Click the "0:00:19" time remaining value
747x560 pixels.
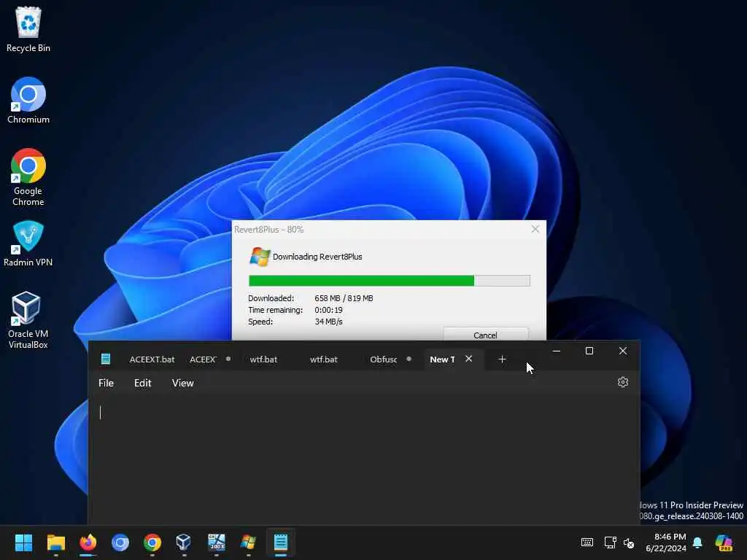coord(328,310)
